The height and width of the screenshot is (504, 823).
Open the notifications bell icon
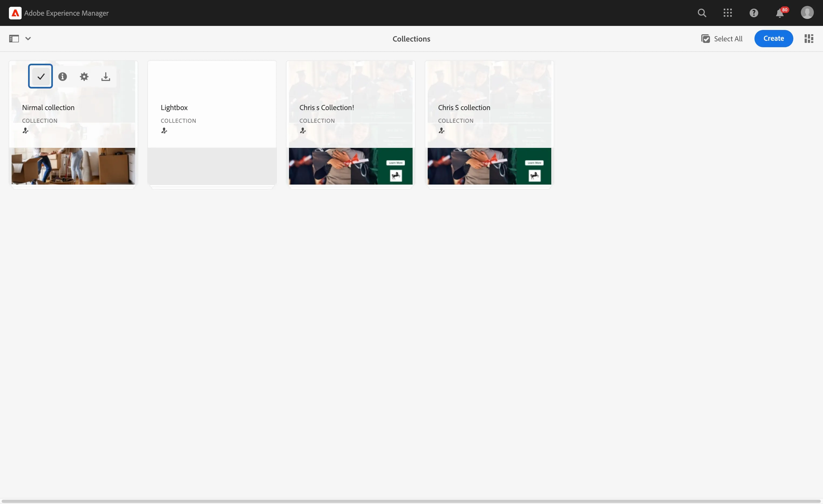click(x=780, y=13)
